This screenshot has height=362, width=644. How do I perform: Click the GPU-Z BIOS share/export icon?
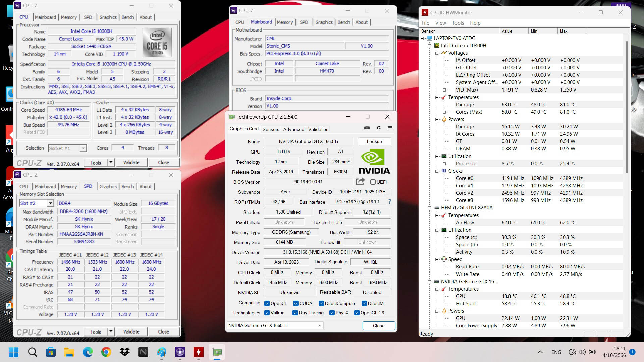coord(360,182)
